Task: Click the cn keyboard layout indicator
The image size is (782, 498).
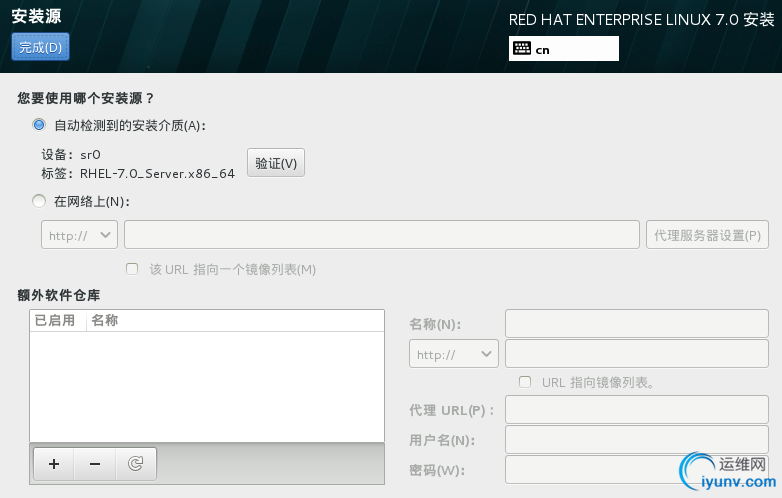Action: coord(564,48)
